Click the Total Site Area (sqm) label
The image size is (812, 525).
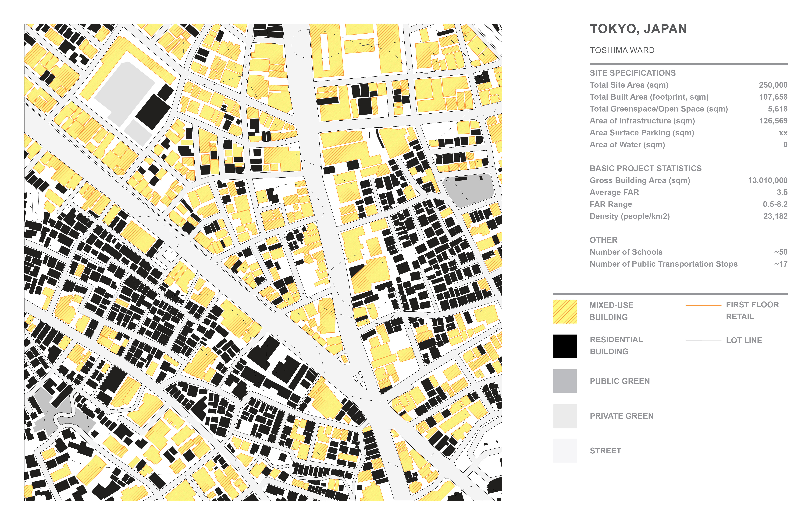629,85
